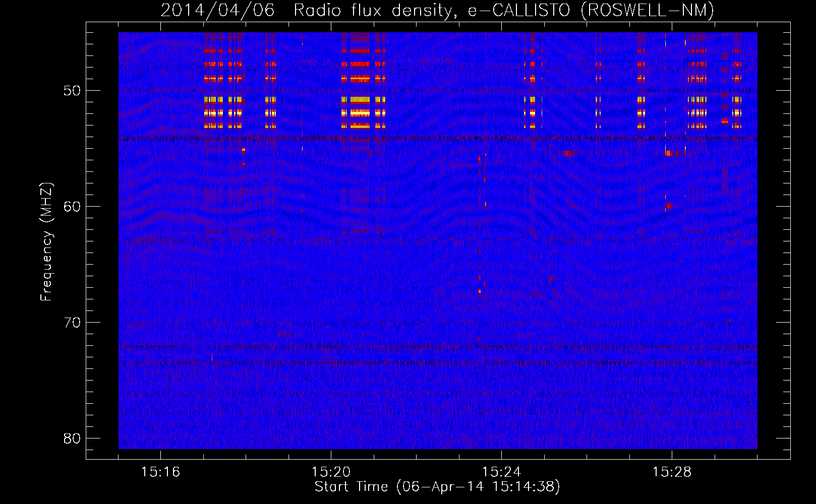Click the 70 frequency tick label

click(x=72, y=323)
